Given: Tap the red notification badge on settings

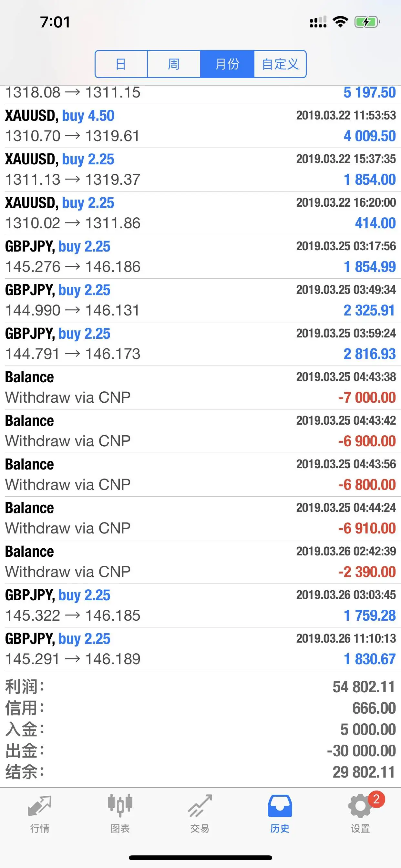Looking at the screenshot, I should 376,799.
